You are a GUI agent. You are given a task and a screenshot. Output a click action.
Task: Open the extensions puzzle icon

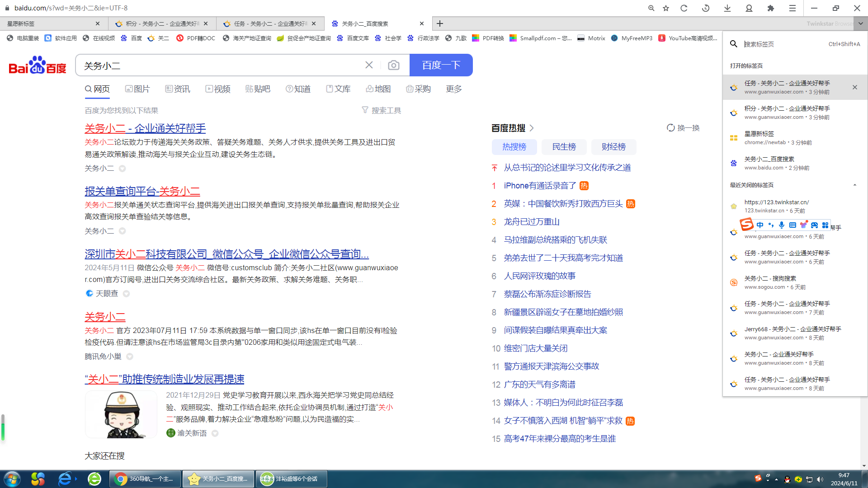click(x=771, y=8)
